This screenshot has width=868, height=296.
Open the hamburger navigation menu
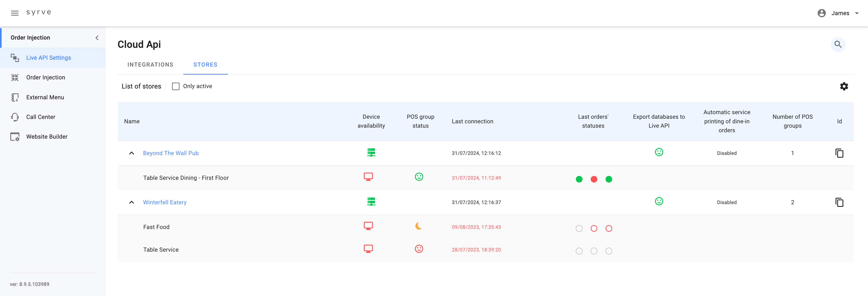click(14, 13)
